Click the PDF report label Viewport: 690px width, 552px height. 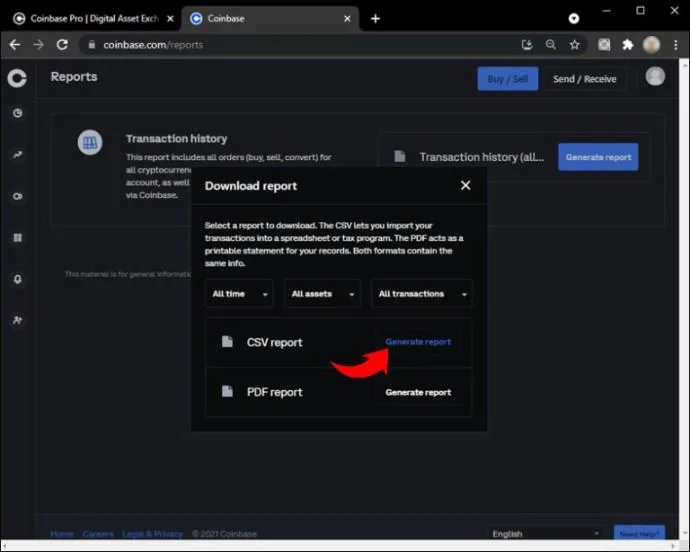click(275, 392)
